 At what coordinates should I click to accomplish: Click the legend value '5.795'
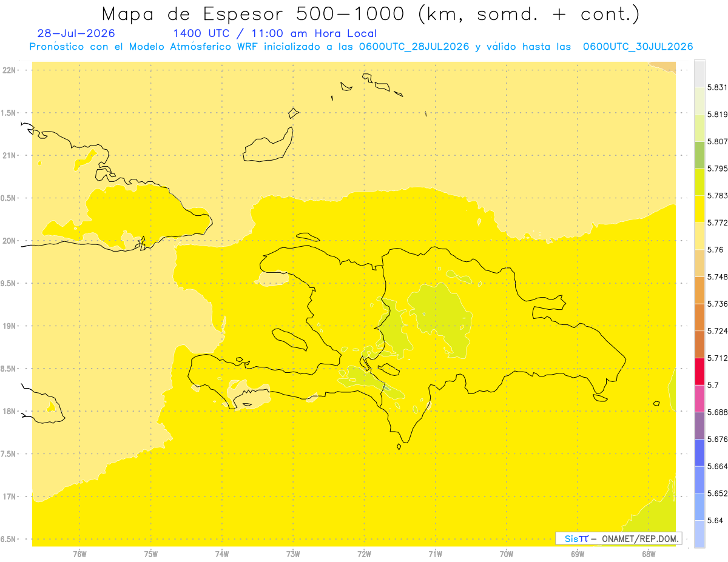718,169
